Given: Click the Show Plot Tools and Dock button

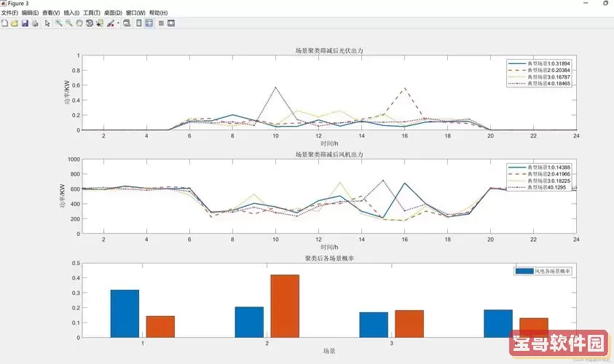Looking at the screenshot, I should (171, 23).
